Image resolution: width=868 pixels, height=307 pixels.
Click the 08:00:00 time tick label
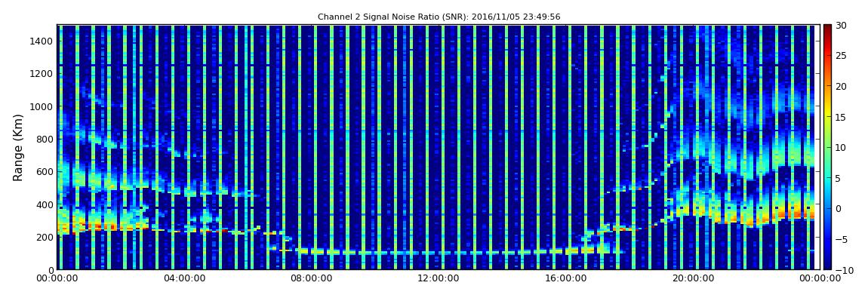312,279
